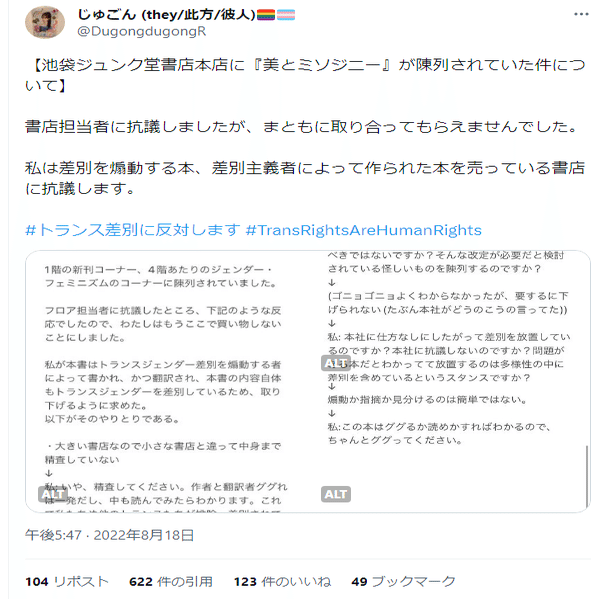Open hashtag #TransRightsAreHumanRights

click(x=364, y=230)
